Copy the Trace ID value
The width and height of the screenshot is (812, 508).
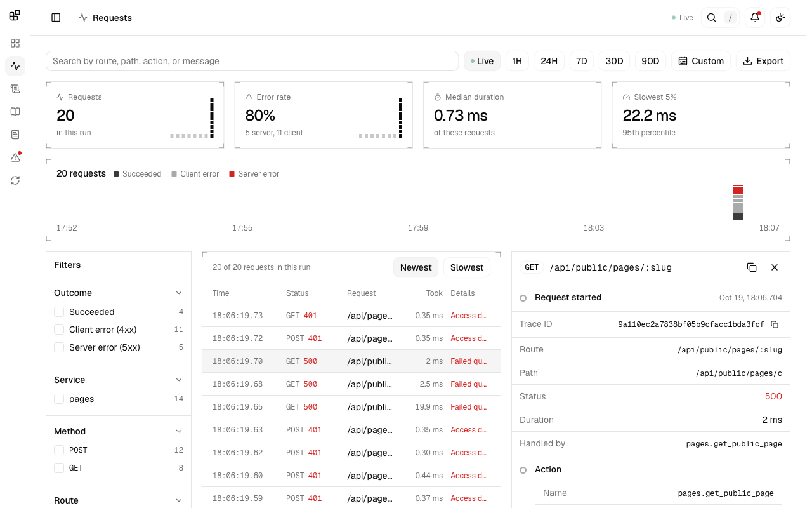[775, 324]
